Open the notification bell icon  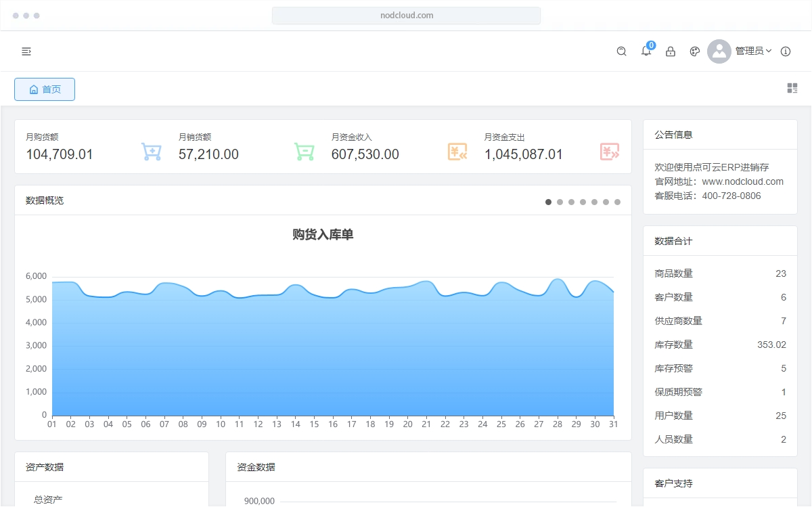tap(646, 51)
